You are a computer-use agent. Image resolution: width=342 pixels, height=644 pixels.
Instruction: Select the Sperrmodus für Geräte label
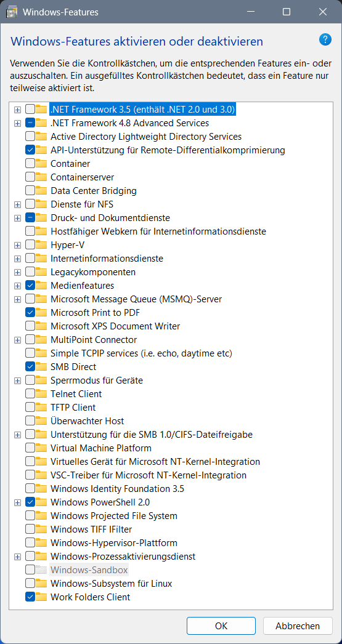click(97, 380)
